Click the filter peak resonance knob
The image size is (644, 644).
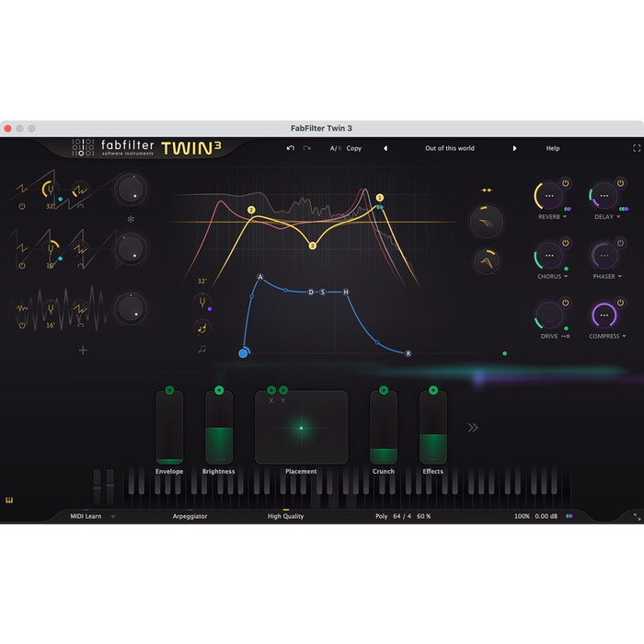487,261
